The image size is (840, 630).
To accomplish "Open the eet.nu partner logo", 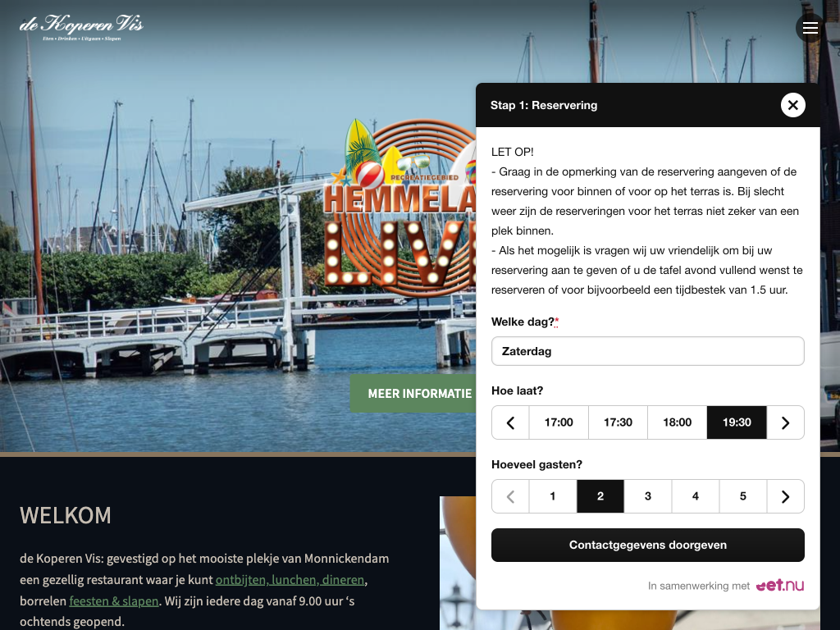I will point(779,586).
